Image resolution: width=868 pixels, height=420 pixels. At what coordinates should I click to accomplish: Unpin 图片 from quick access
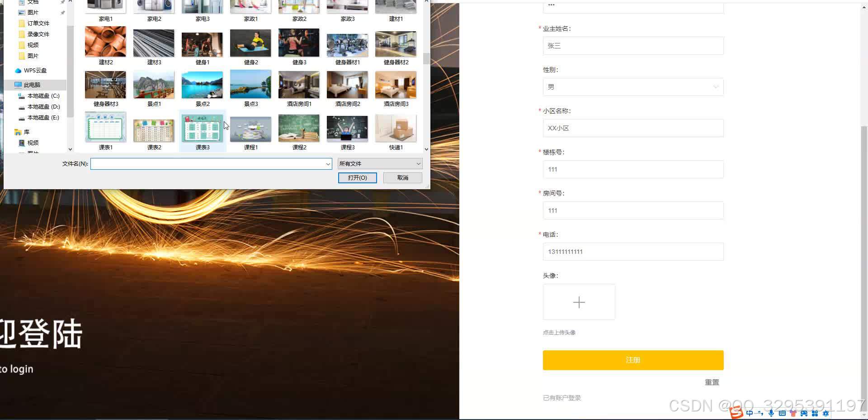click(63, 12)
